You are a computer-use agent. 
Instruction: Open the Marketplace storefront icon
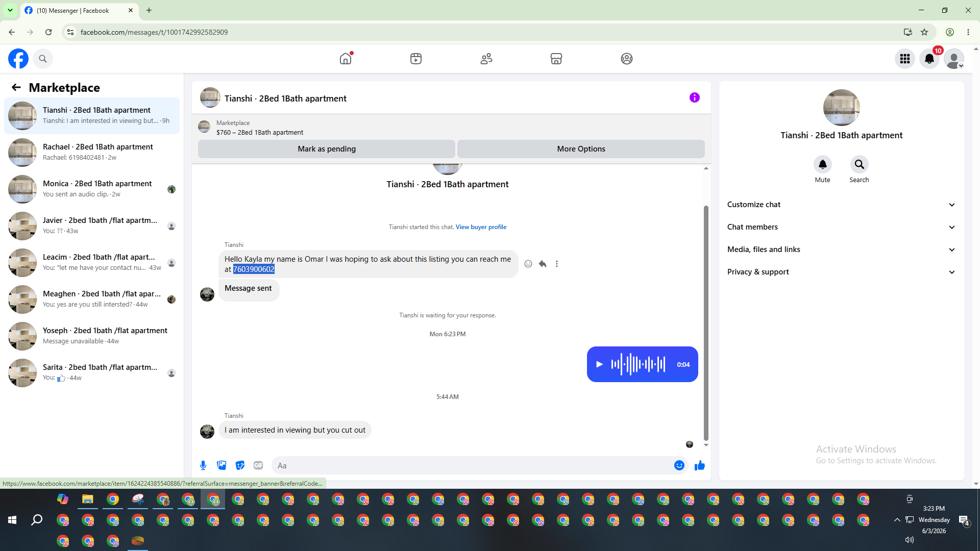point(556,59)
